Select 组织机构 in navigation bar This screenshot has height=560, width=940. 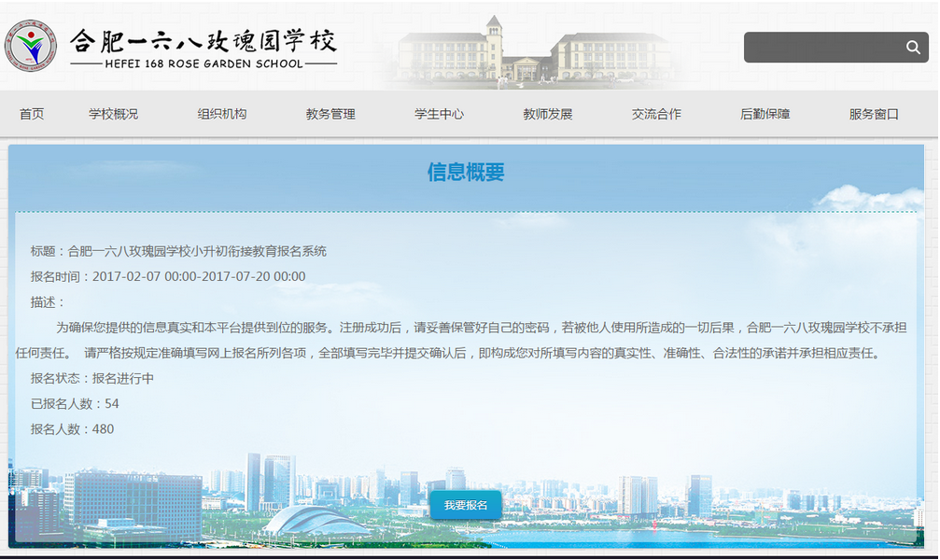coord(222,114)
